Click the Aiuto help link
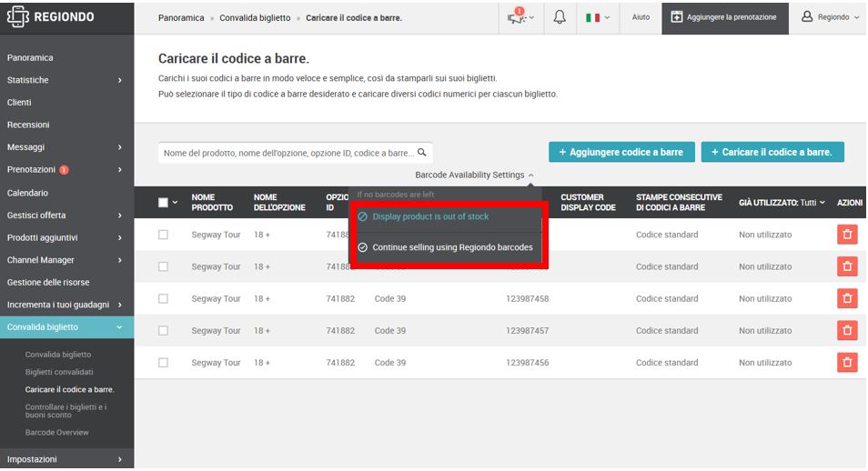The width and height of the screenshot is (868, 471). [x=641, y=17]
